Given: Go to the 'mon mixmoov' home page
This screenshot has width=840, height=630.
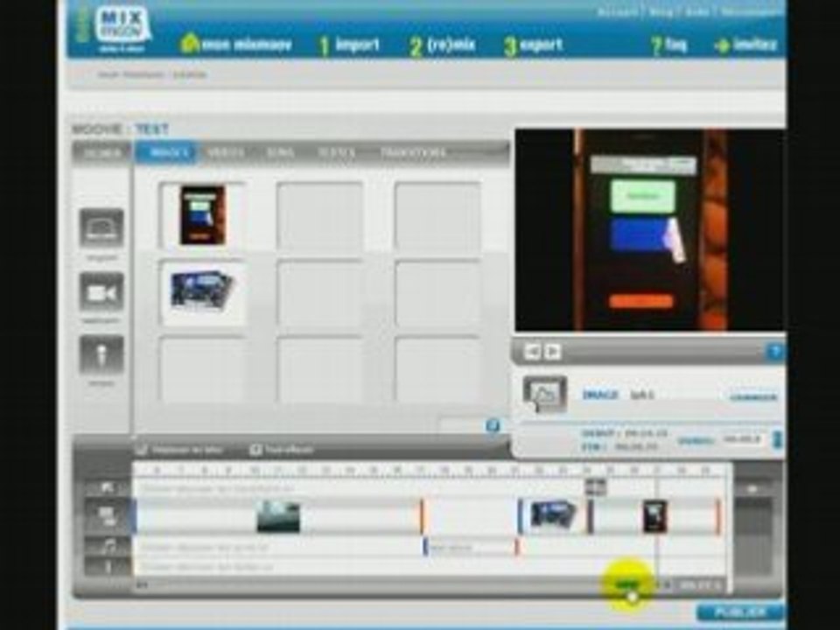Looking at the screenshot, I should click(236, 44).
